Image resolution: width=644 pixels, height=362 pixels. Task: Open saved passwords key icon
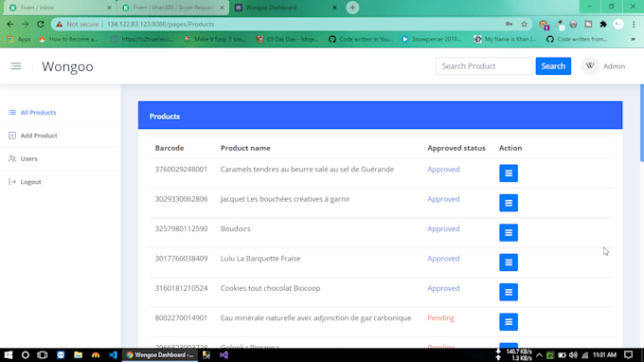(x=509, y=25)
